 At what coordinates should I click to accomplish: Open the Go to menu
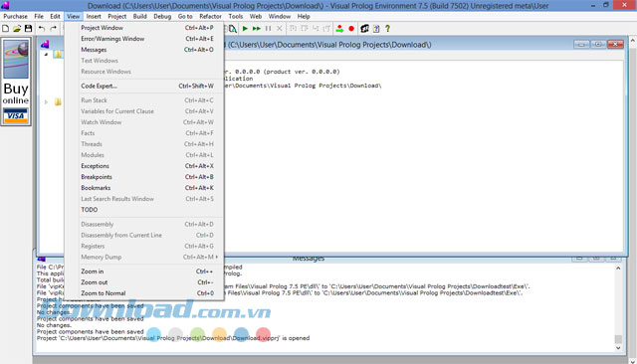(185, 16)
